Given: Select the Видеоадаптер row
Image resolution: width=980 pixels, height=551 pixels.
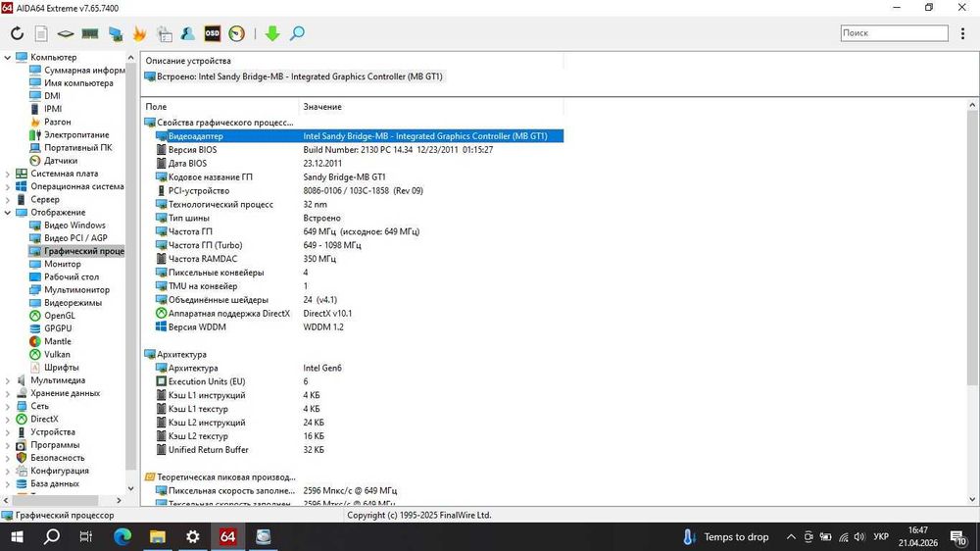Looking at the screenshot, I should [x=360, y=135].
